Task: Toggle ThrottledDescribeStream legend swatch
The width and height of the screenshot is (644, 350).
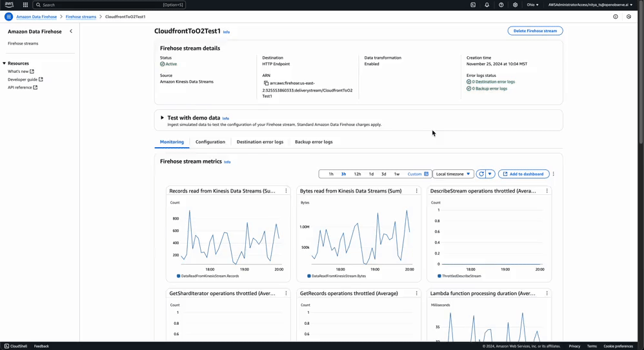Action: point(439,276)
